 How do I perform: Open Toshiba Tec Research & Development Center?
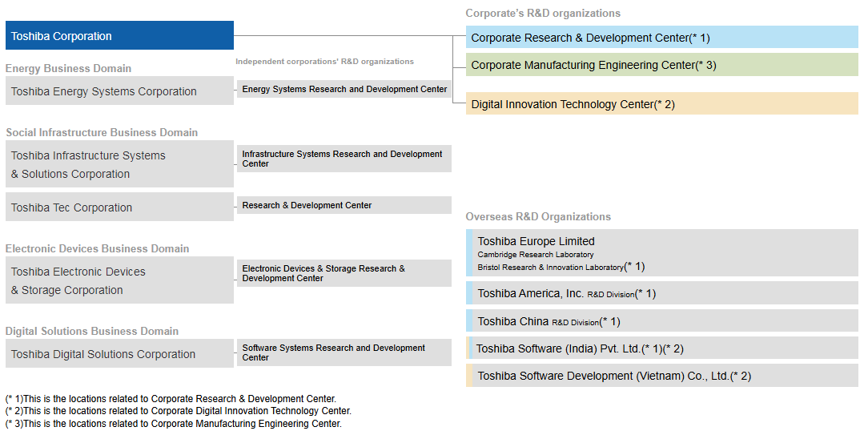[344, 205]
